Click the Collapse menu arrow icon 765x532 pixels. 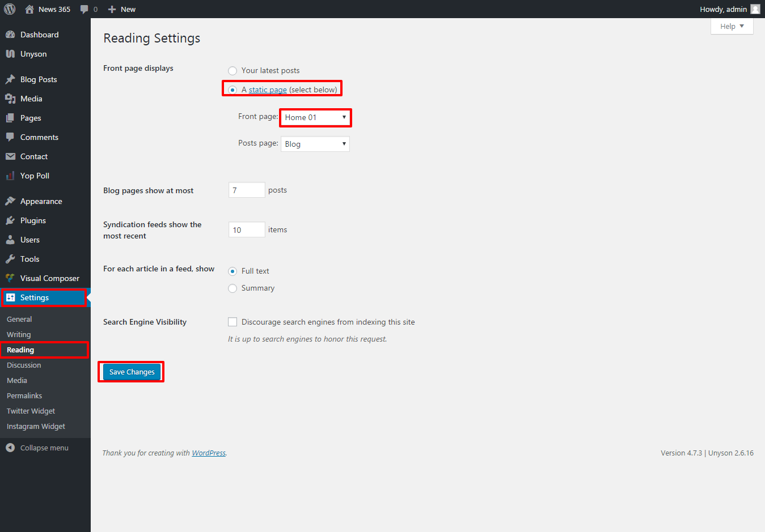pyautogui.click(x=10, y=448)
